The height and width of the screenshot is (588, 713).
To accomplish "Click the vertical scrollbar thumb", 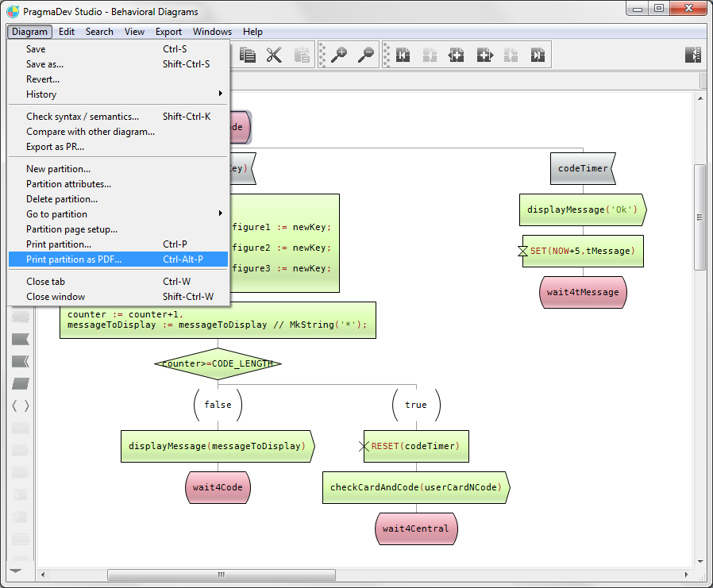I will (700, 217).
